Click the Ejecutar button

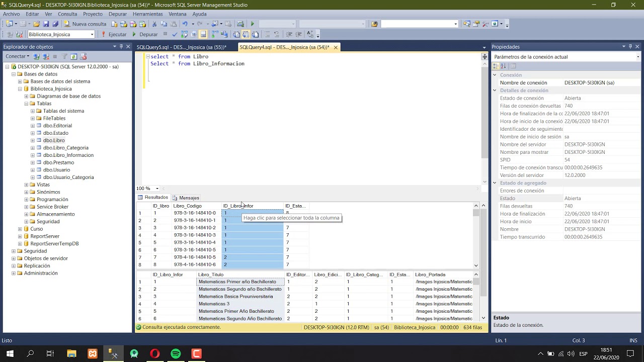click(114, 34)
